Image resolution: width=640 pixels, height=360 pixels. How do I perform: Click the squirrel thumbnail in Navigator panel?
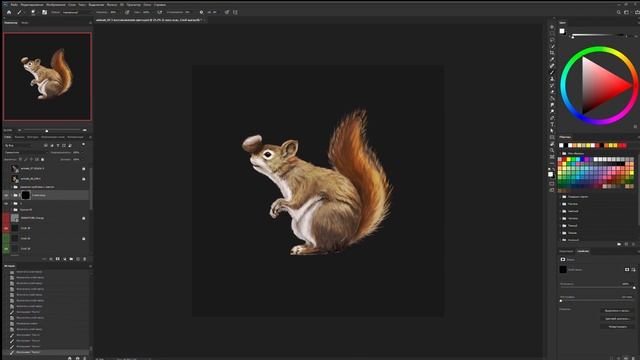pyautogui.click(x=47, y=77)
